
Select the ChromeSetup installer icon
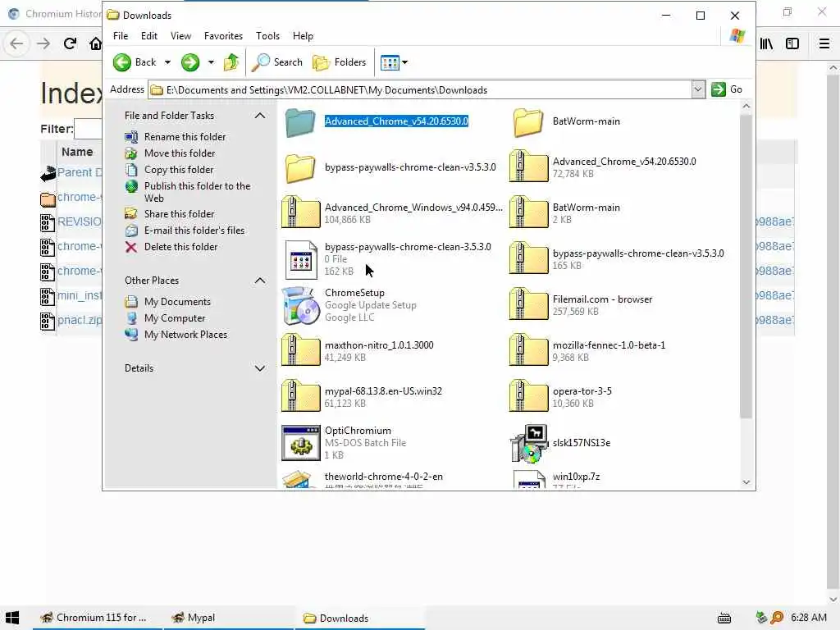[x=300, y=305]
